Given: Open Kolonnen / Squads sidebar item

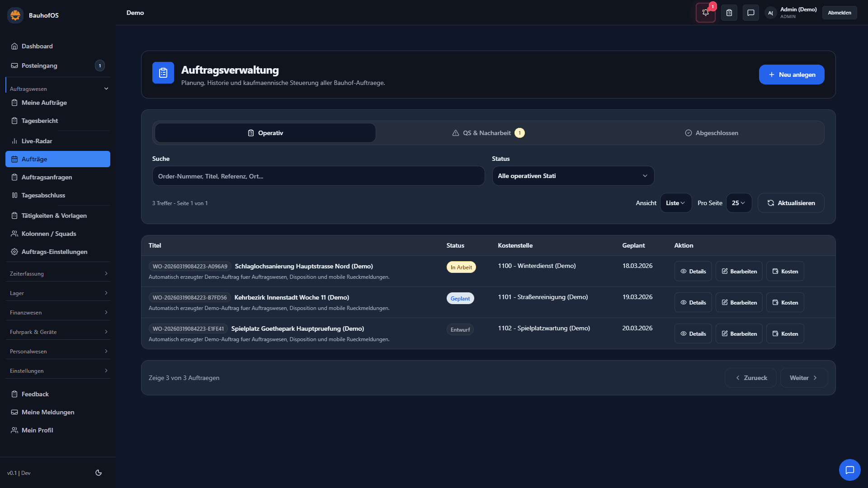Looking at the screenshot, I should pyautogui.click(x=48, y=234).
